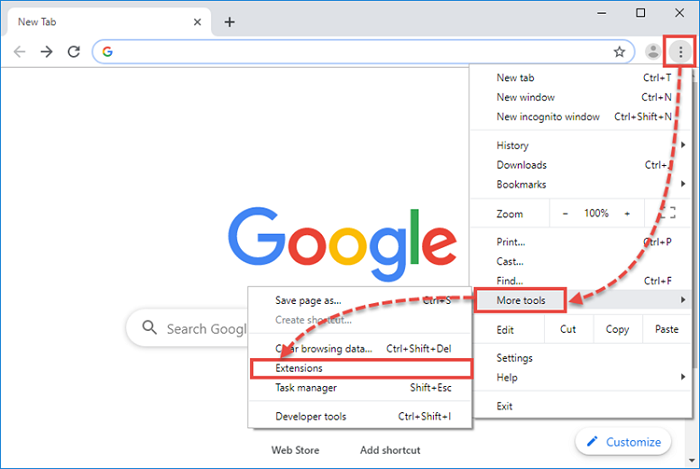The width and height of the screenshot is (700, 469).
Task: Click the page scrollbar down arrow
Action: tap(692, 460)
